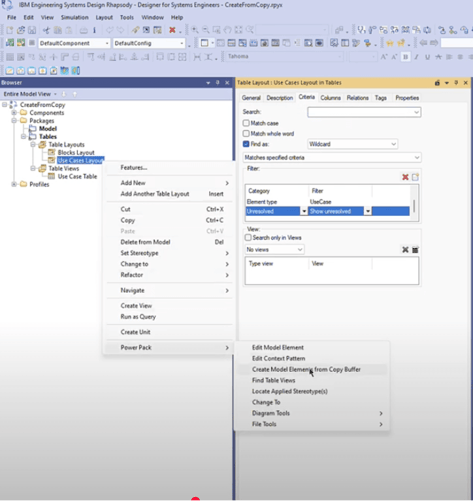
Task: Enable the Match whole word checkbox
Action: pyautogui.click(x=246, y=133)
